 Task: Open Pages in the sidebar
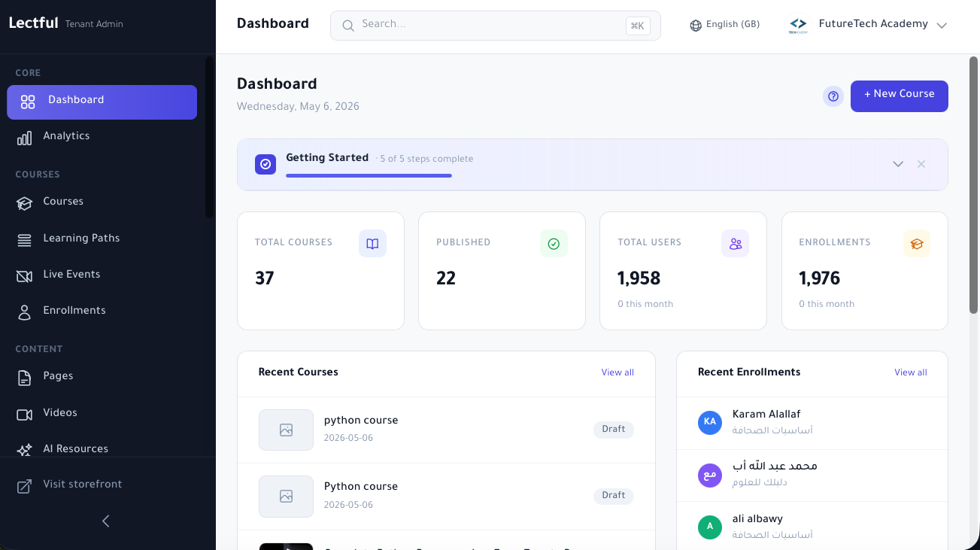pyautogui.click(x=102, y=378)
